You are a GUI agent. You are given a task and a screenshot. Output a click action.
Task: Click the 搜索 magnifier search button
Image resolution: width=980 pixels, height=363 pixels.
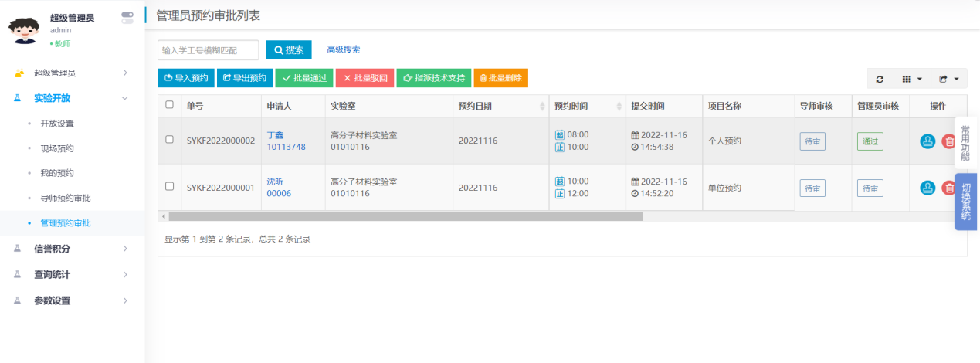[289, 50]
